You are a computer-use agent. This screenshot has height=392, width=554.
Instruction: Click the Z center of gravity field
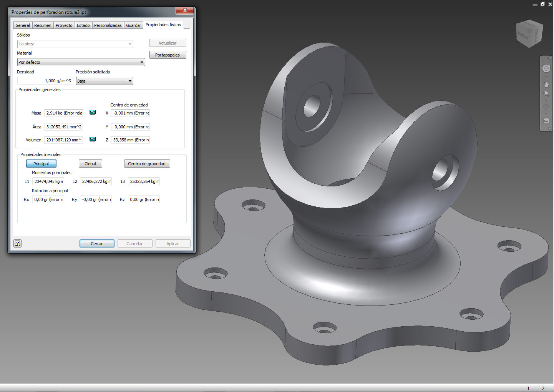pyautogui.click(x=131, y=140)
